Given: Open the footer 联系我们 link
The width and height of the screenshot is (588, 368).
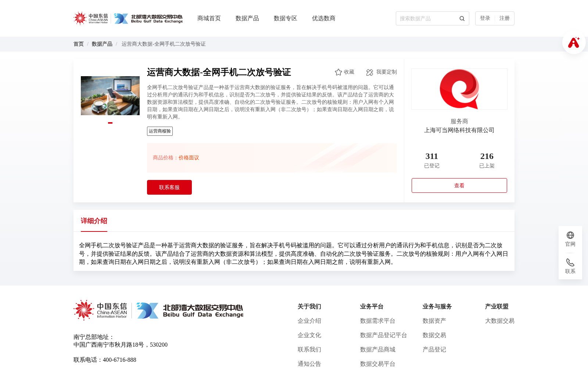Looking at the screenshot, I should [309, 350].
